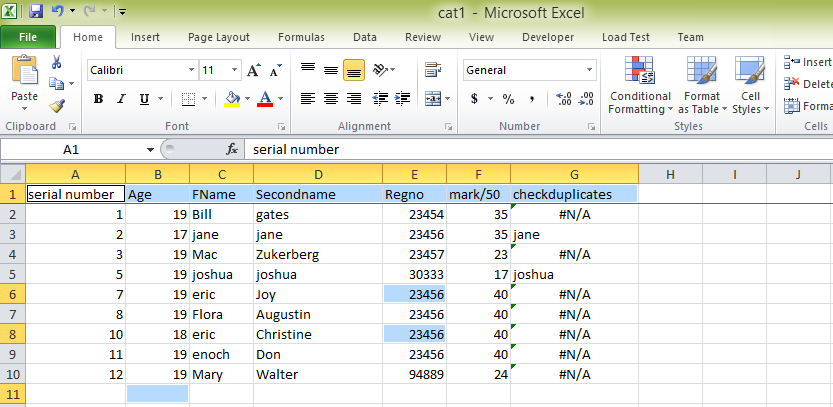
Task: Open the File tab
Action: pyautogui.click(x=28, y=37)
